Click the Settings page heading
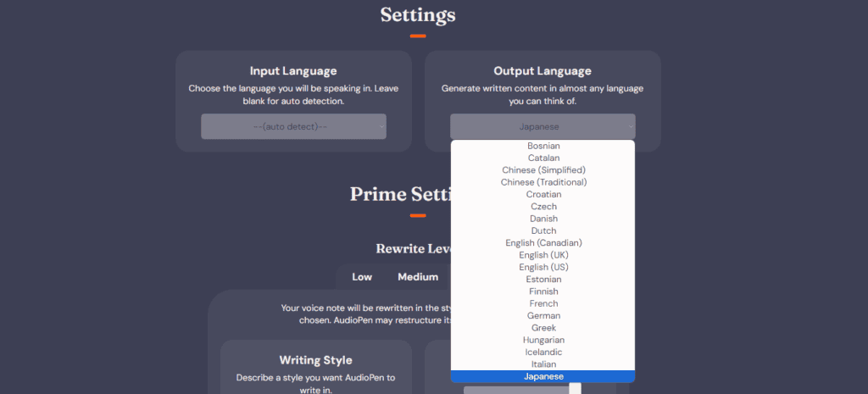868x394 pixels. (x=418, y=15)
